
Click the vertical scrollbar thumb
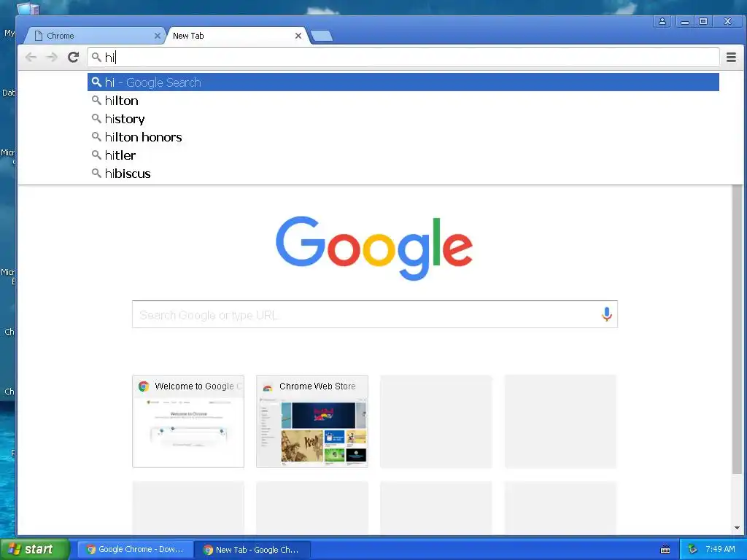click(x=737, y=329)
